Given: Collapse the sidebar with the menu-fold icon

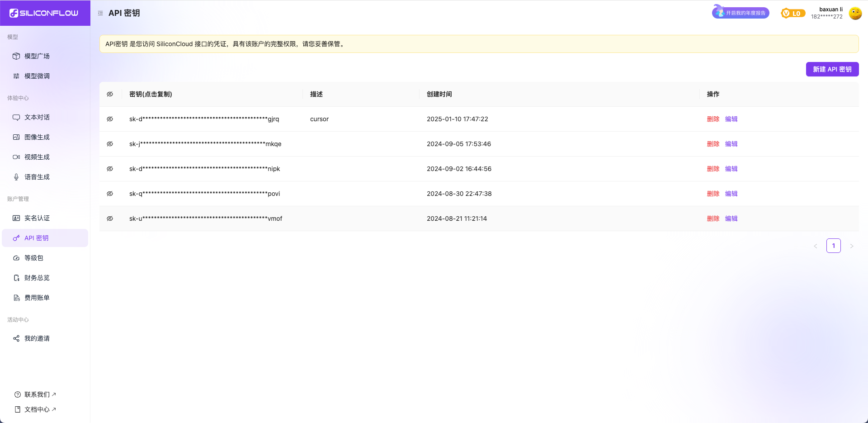Looking at the screenshot, I should click(100, 13).
